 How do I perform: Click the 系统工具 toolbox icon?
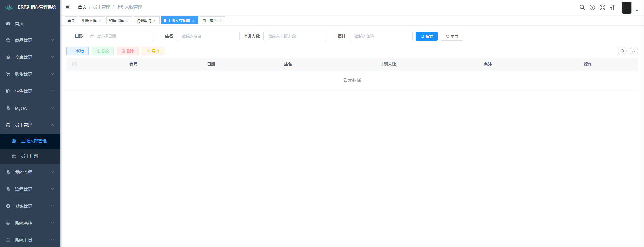8,240
